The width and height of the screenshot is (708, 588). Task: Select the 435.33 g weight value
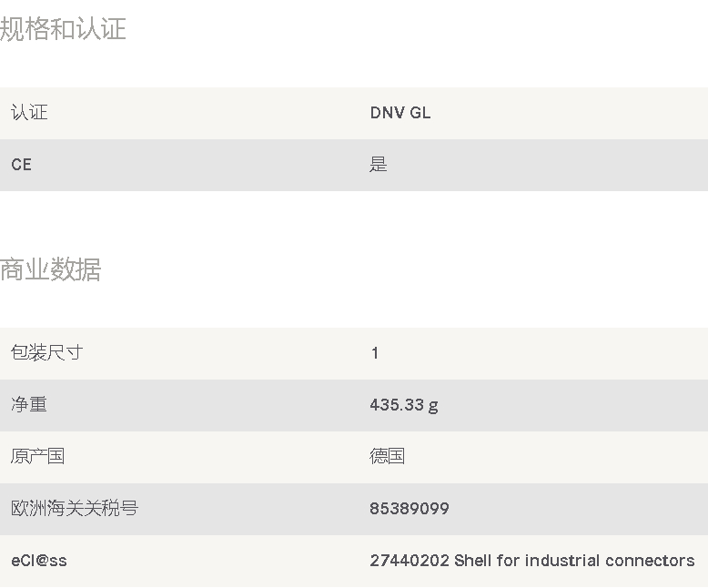pos(403,405)
